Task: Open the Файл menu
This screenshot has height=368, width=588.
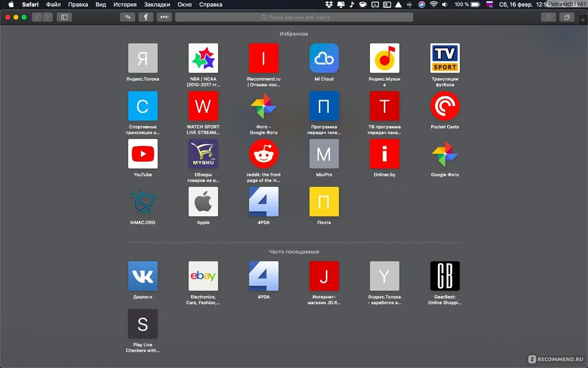Action: [x=53, y=4]
